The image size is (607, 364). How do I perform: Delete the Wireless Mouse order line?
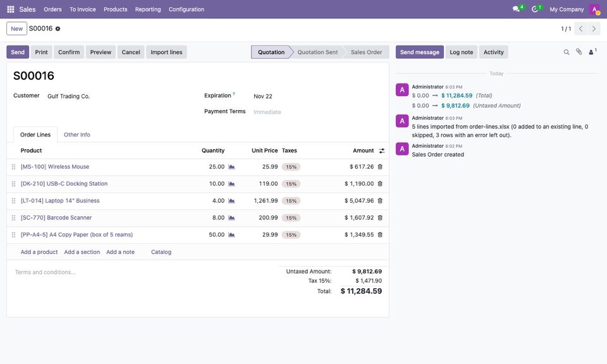tap(380, 167)
